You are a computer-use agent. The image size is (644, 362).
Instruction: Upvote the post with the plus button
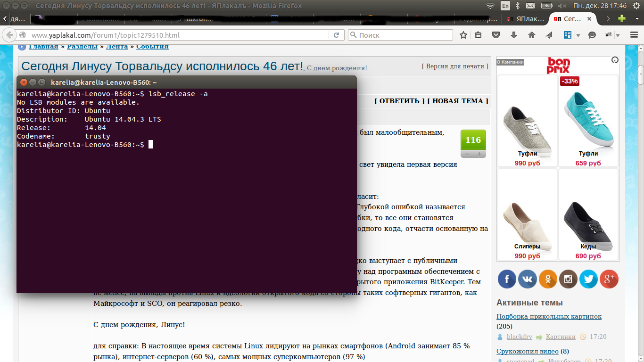pos(479,154)
